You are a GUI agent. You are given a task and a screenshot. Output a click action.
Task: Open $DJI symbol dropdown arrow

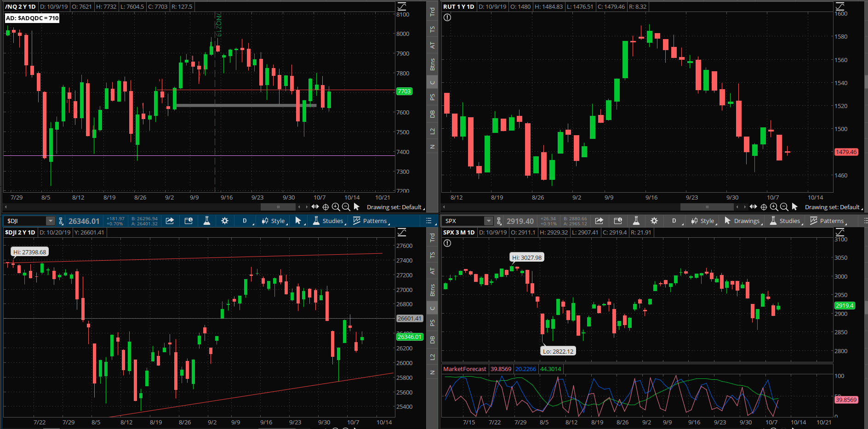point(51,221)
